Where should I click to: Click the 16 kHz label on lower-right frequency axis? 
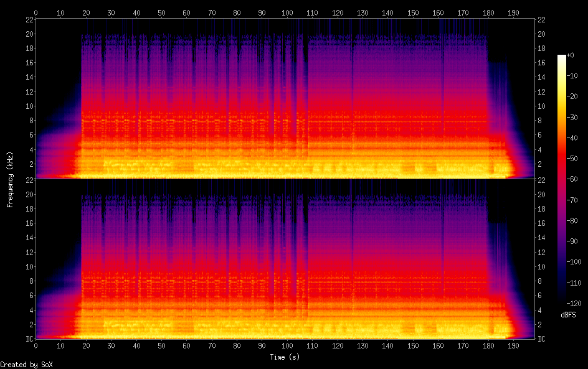[542, 223]
